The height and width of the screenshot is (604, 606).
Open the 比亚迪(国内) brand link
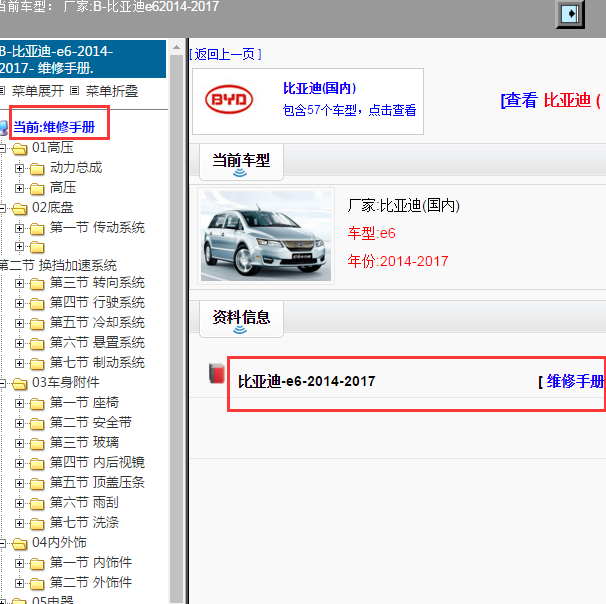click(320, 88)
